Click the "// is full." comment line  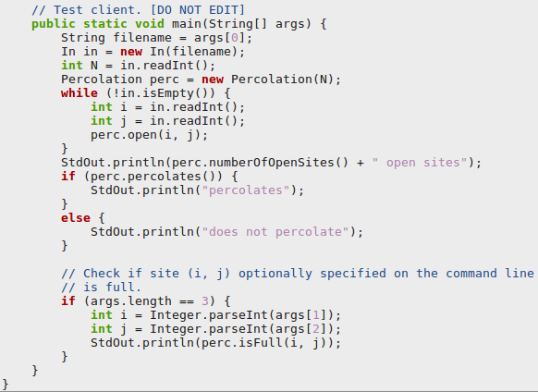101,287
